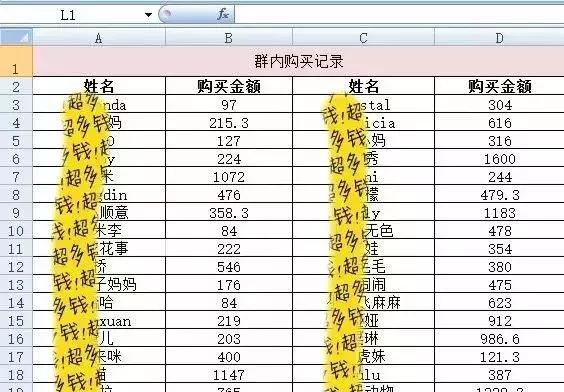Click the name cell ending in 虎妹
Screen dimensions: 564x392
(x=363, y=356)
